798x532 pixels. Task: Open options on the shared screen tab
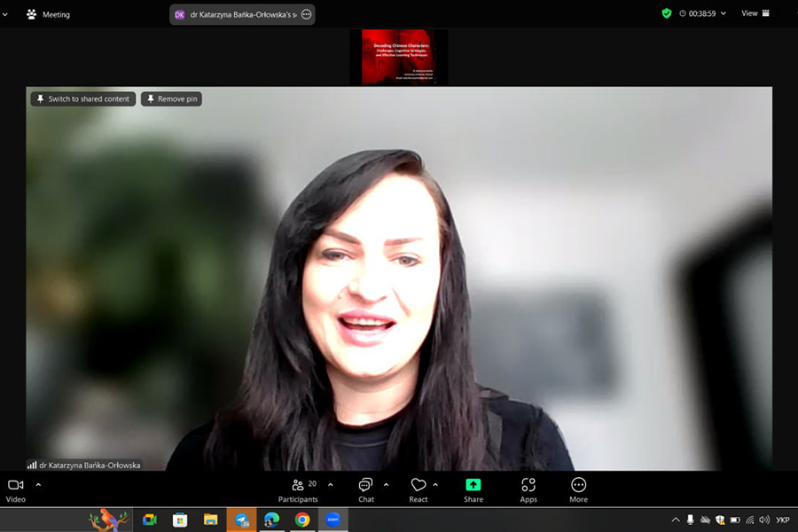[307, 14]
